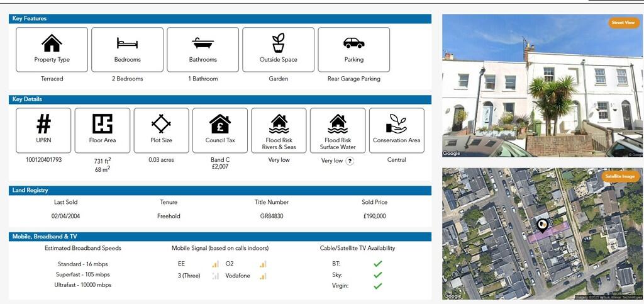Click the Conservation Area hand-leaf icon

396,123
